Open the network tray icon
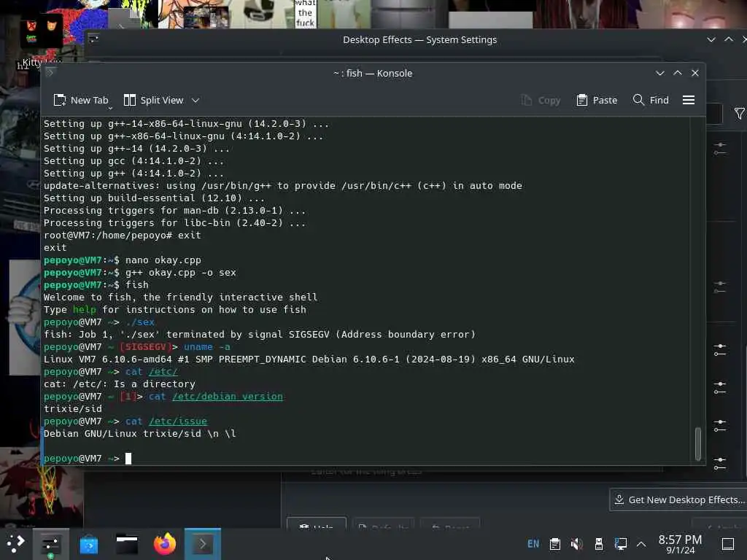 tap(620, 544)
